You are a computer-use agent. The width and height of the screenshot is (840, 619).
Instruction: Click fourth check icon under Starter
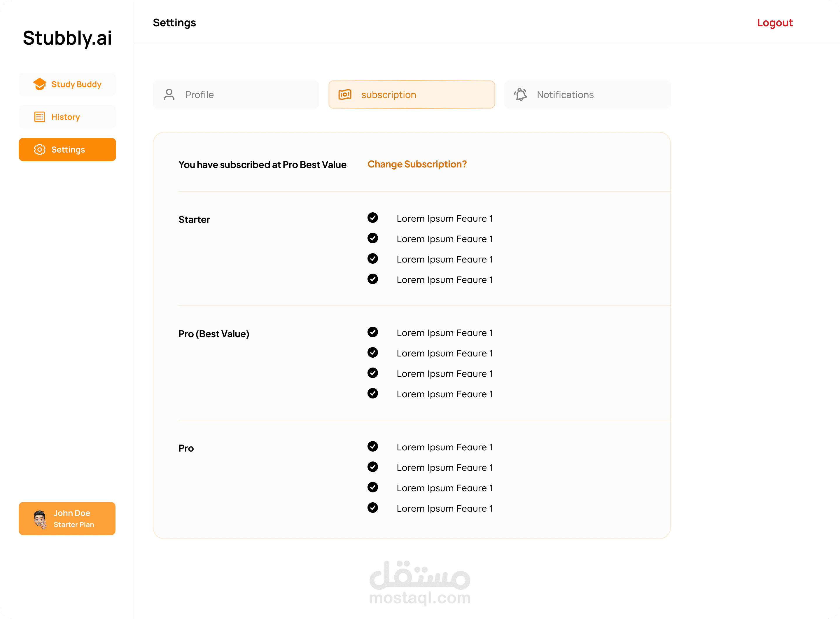click(372, 279)
